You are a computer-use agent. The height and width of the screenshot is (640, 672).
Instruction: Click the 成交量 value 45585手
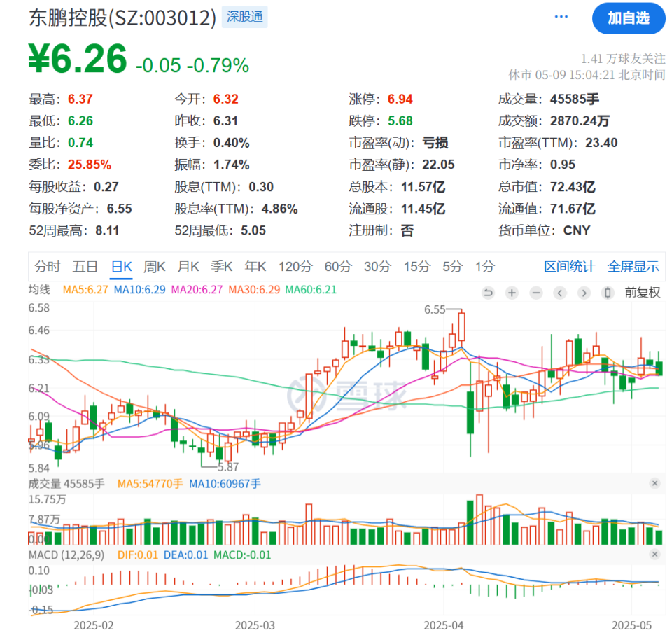pyautogui.click(x=575, y=99)
